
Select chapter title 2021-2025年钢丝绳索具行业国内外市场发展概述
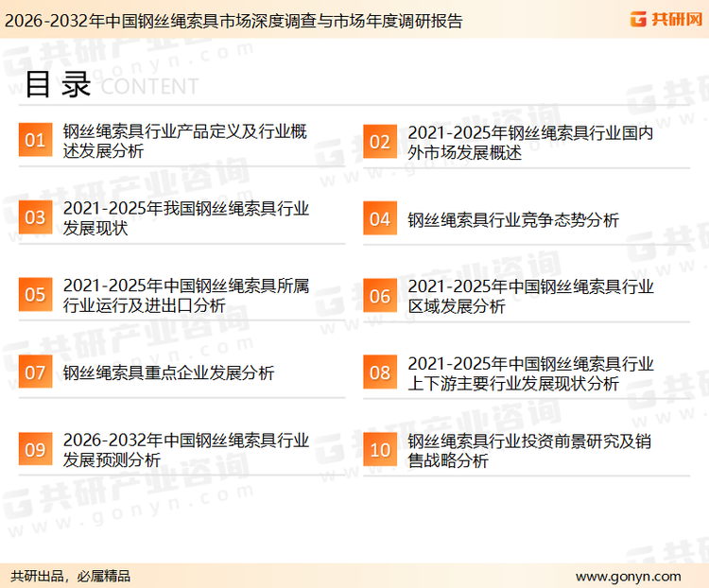[x=530, y=143]
